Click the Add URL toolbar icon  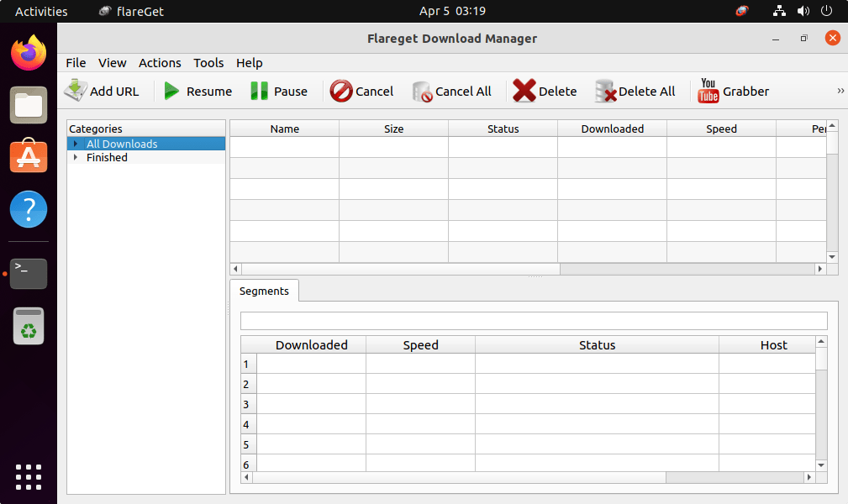point(76,91)
